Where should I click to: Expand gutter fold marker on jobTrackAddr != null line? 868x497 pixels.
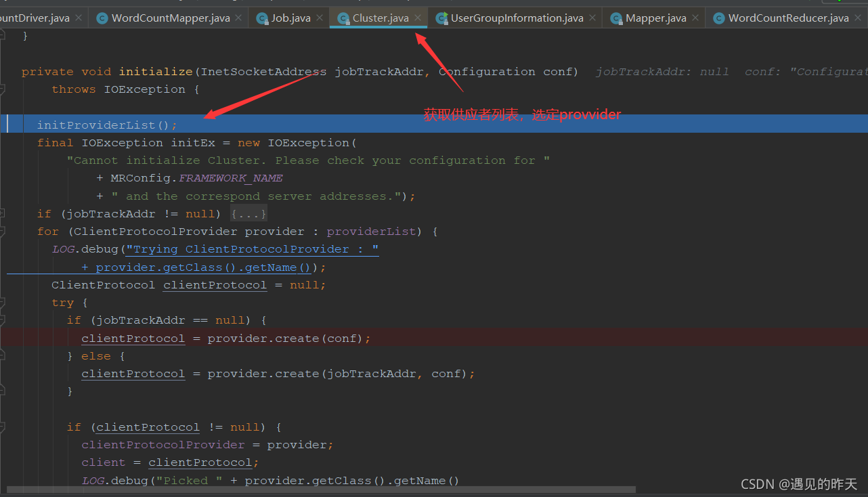[x=3, y=214]
